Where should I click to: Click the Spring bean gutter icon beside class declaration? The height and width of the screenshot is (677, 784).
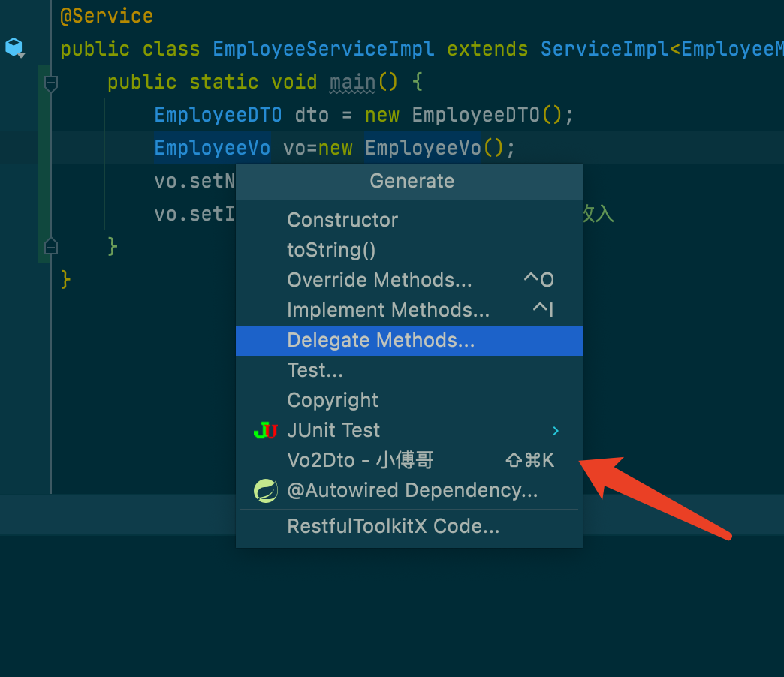coord(14,49)
